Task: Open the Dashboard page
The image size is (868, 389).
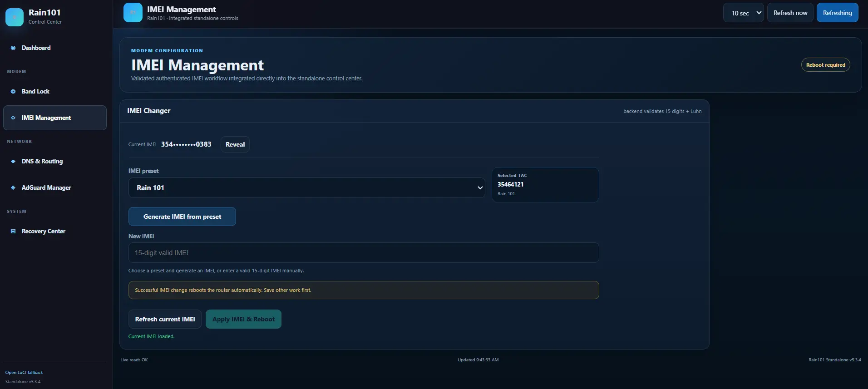Action: coord(55,48)
